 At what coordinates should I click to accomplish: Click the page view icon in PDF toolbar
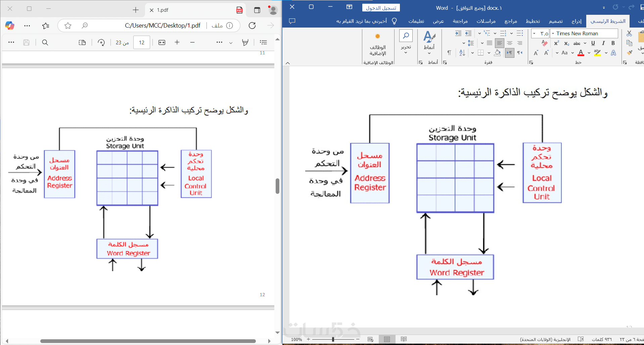(x=82, y=42)
